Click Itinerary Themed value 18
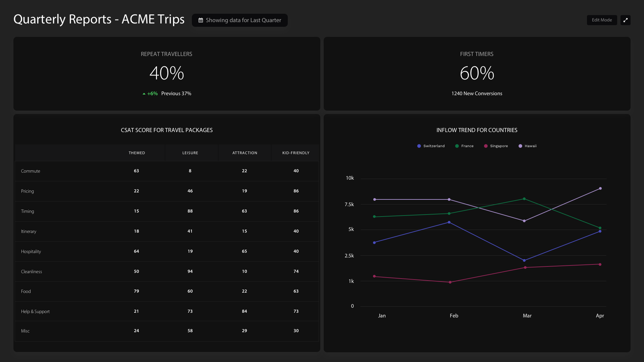The image size is (644, 362). point(137,231)
